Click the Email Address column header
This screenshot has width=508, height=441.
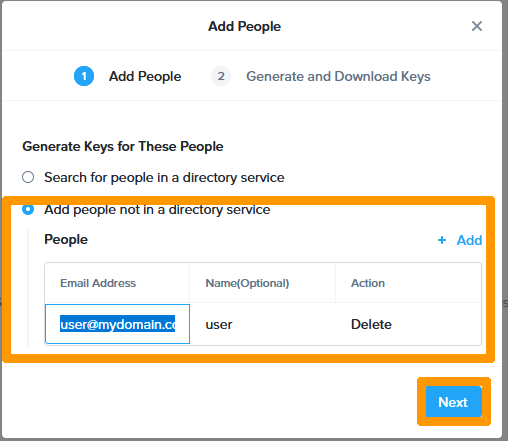[98, 283]
